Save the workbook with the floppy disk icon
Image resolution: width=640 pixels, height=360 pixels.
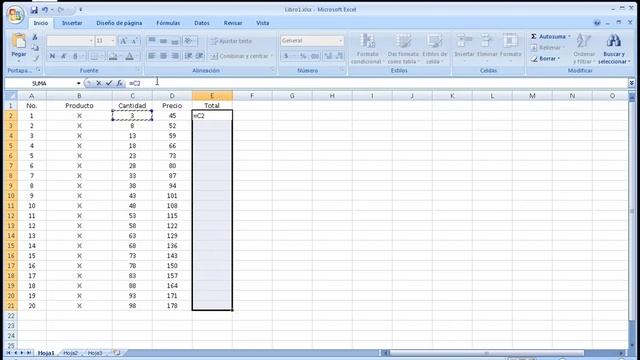(34, 10)
